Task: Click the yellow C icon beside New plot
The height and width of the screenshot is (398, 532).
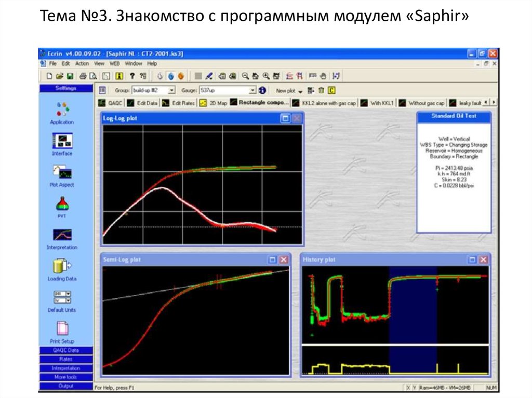Action: [331, 90]
